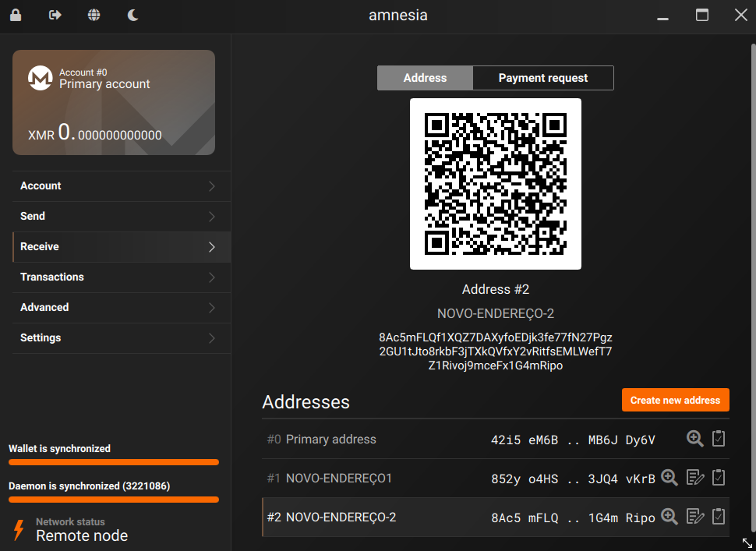Click the window resize grip icon

tap(747, 542)
